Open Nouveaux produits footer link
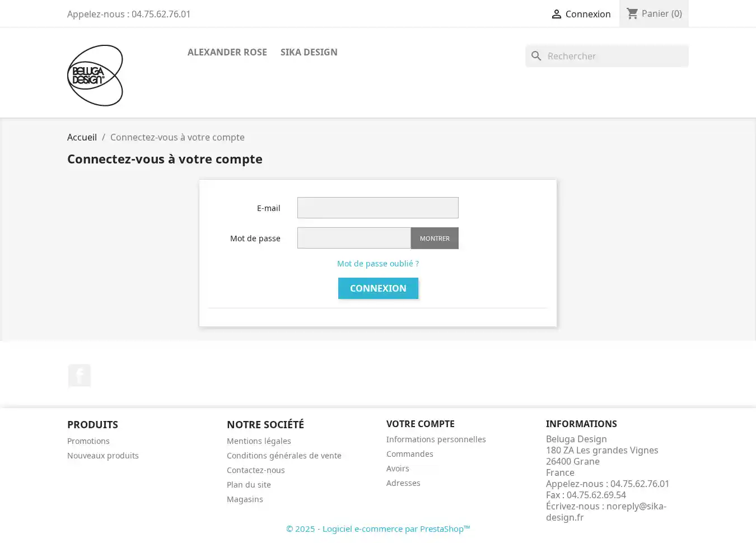This screenshot has width=756, height=543. (103, 456)
